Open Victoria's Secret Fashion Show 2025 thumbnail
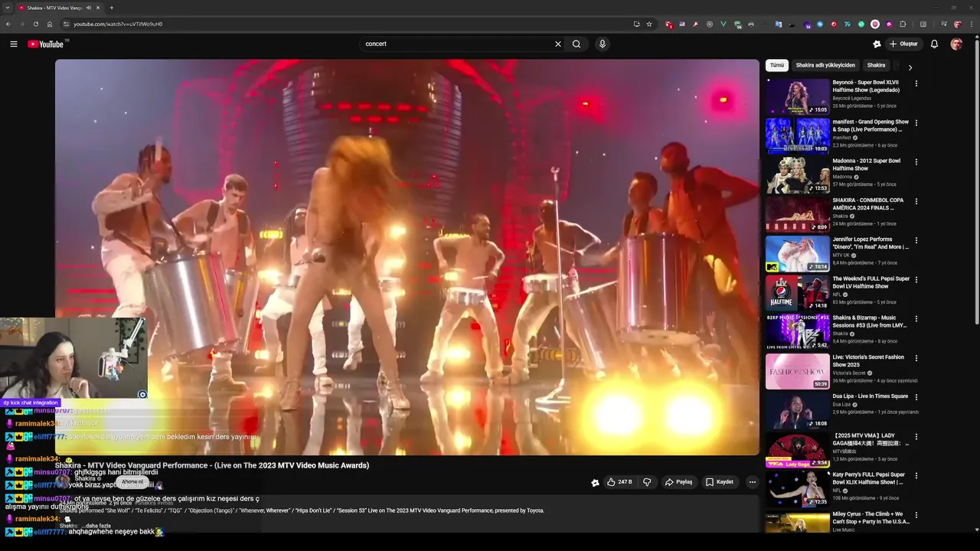The image size is (980, 551). (798, 371)
